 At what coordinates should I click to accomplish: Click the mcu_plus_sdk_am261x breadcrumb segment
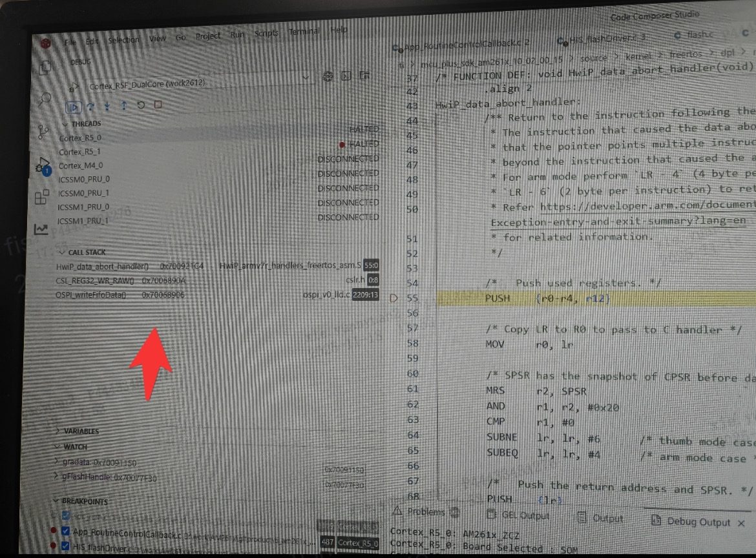[492, 62]
